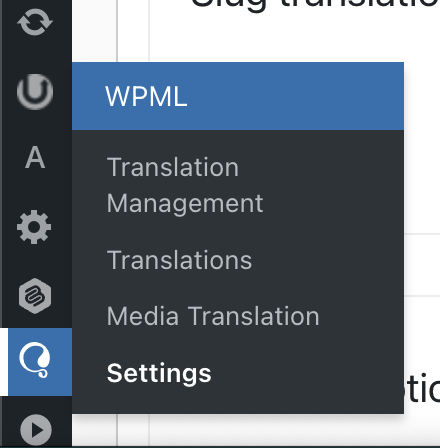Viewport: 440px width, 448px height.
Task: Select the bold Settings submenu item
Action: (159, 374)
